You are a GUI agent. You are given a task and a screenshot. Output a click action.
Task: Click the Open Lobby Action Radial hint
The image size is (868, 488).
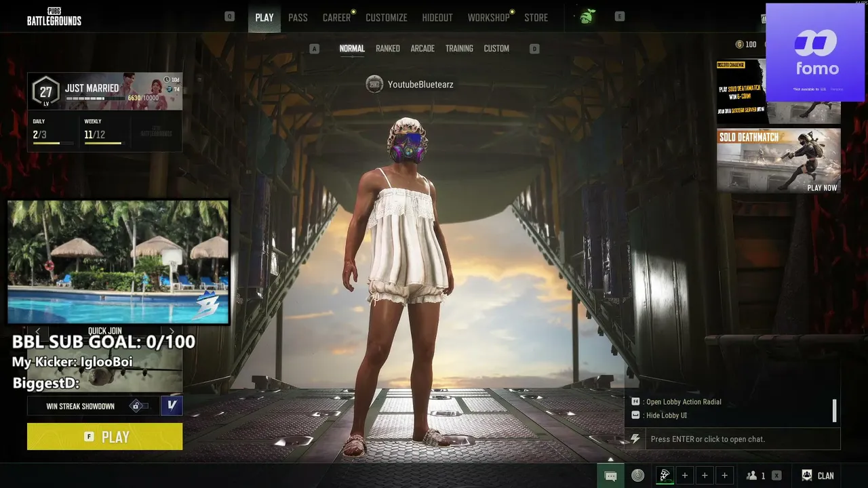(682, 402)
